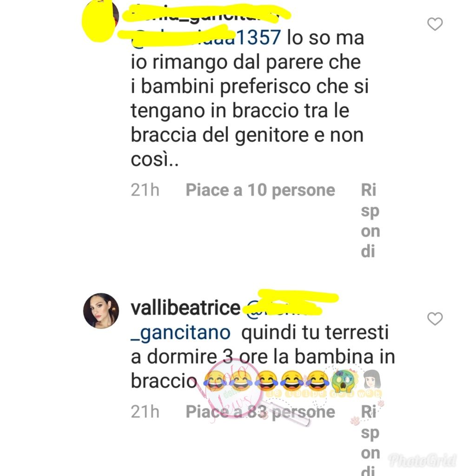The height and width of the screenshot is (476, 476).
Task: Like the first comment with the heart
Action: [435, 24]
